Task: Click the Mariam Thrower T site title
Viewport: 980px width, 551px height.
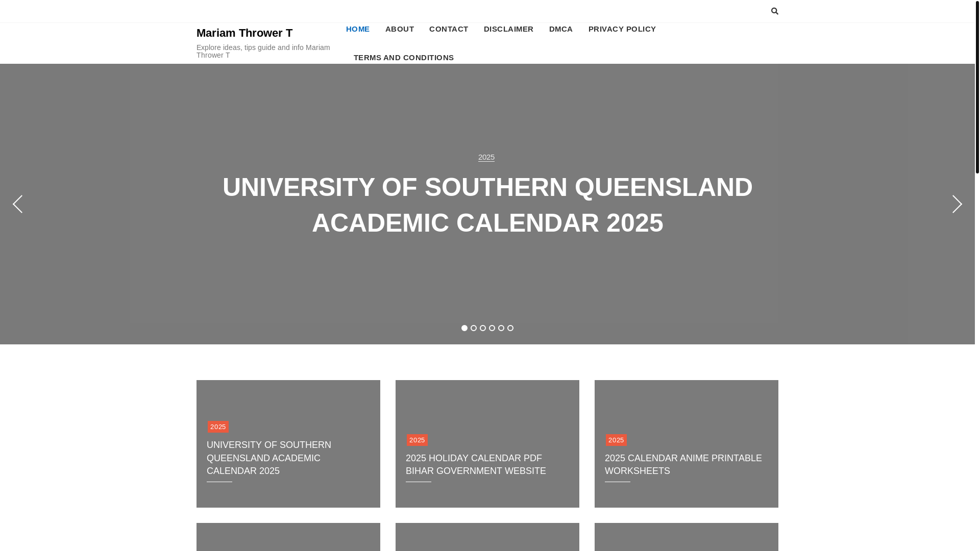Action: [244, 33]
